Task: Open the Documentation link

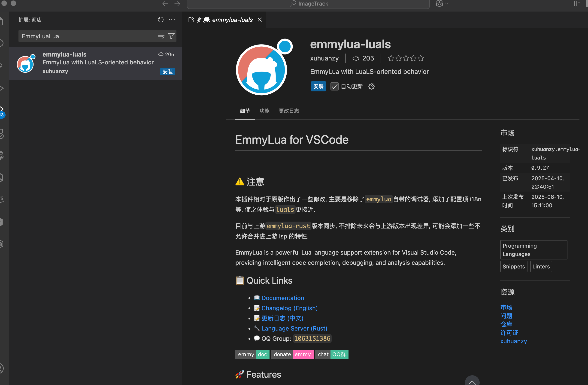Action: [283, 298]
